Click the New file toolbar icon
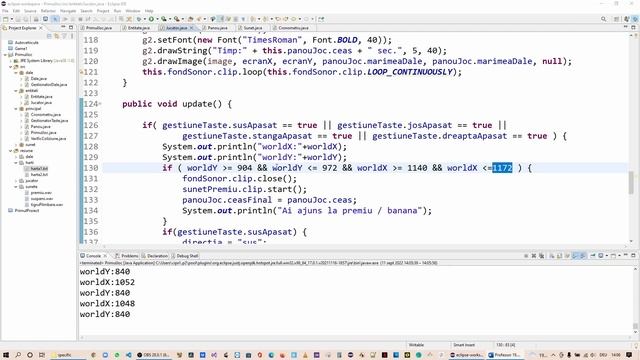Screen dimensions: 640x360 5,19
